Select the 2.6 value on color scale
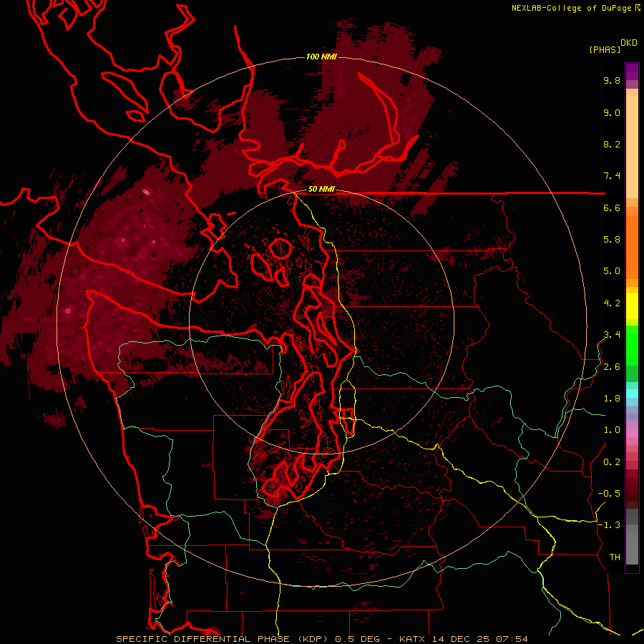This screenshot has height=644, width=644. point(612,367)
